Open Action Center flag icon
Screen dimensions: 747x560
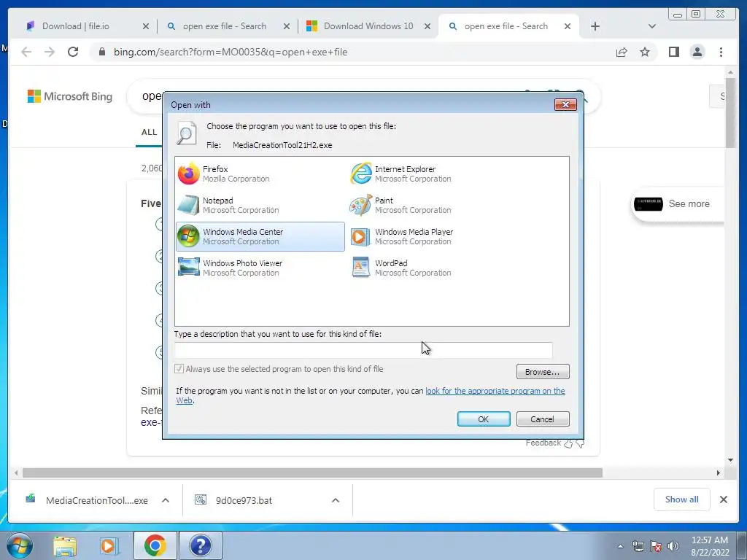coord(656,546)
